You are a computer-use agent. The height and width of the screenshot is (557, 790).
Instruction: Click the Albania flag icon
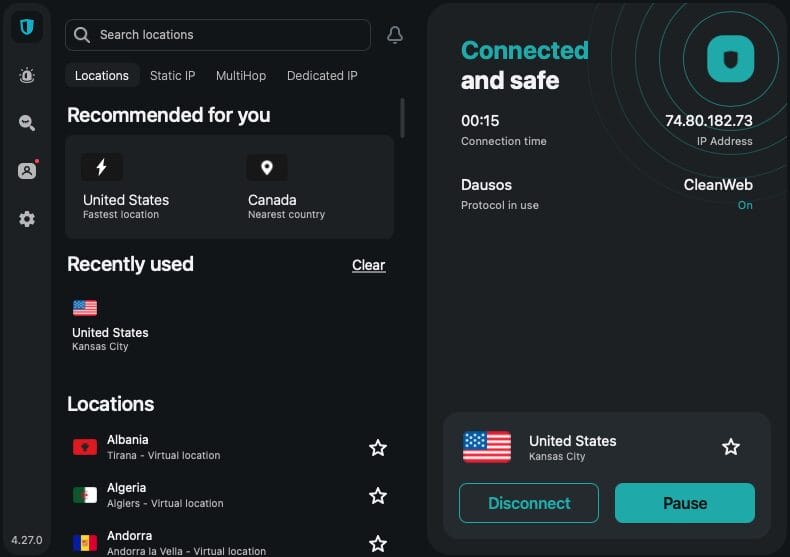click(85, 447)
